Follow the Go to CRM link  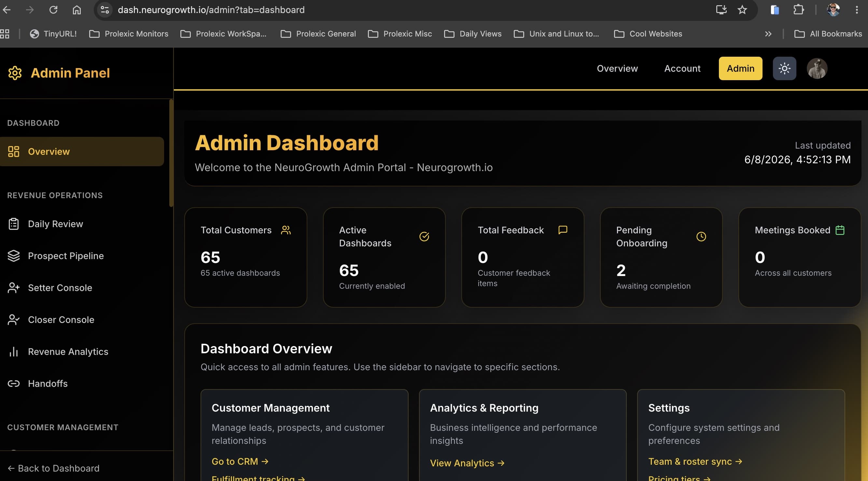[240, 461]
